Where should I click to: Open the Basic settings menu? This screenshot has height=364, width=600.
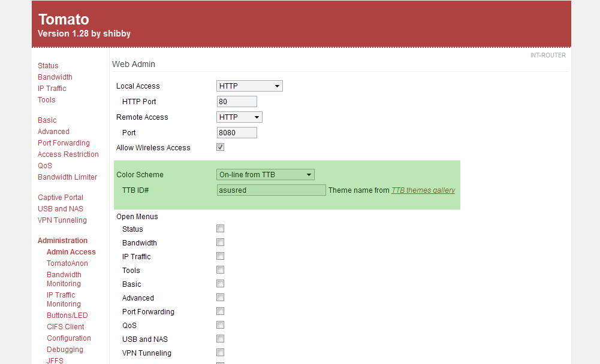(47, 120)
